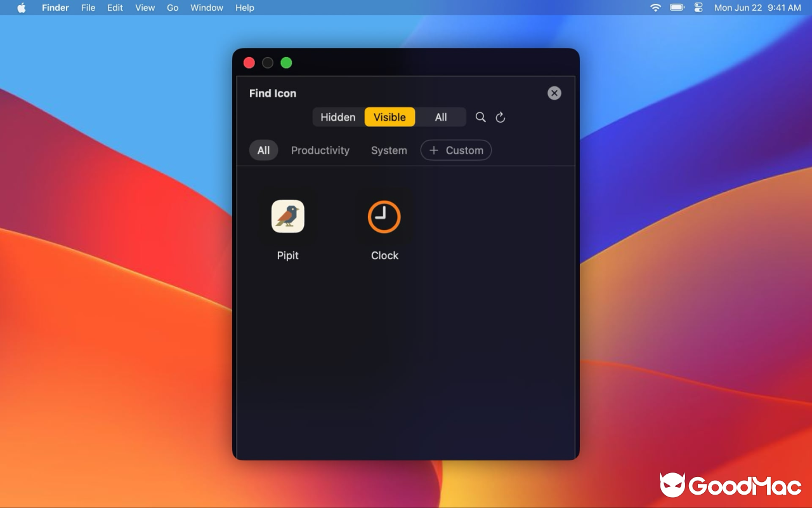
Task: Open the Go menu
Action: 173,8
